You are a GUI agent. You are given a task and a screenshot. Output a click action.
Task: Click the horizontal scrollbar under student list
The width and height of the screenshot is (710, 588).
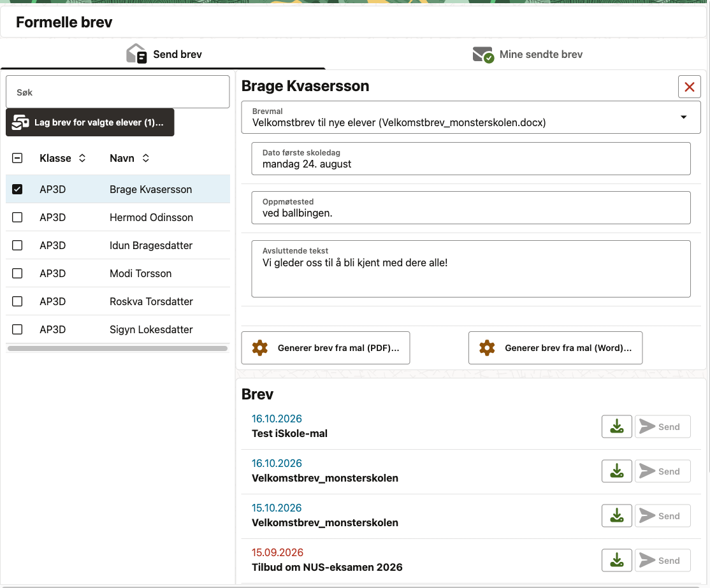pos(117,348)
